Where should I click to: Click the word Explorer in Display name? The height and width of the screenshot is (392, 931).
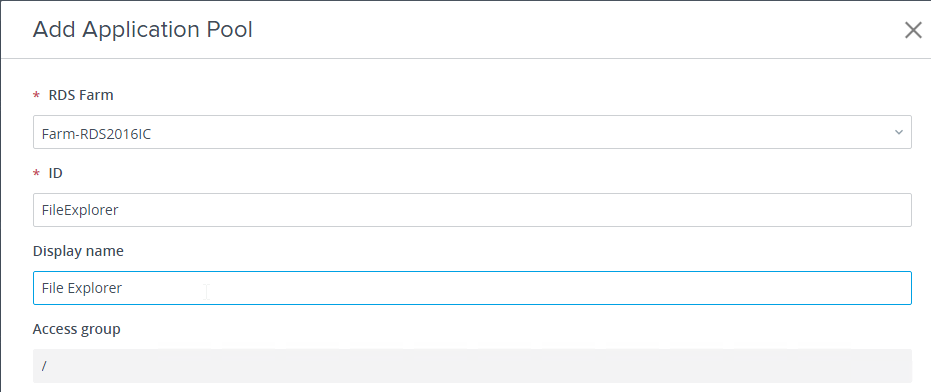pyautogui.click(x=94, y=288)
